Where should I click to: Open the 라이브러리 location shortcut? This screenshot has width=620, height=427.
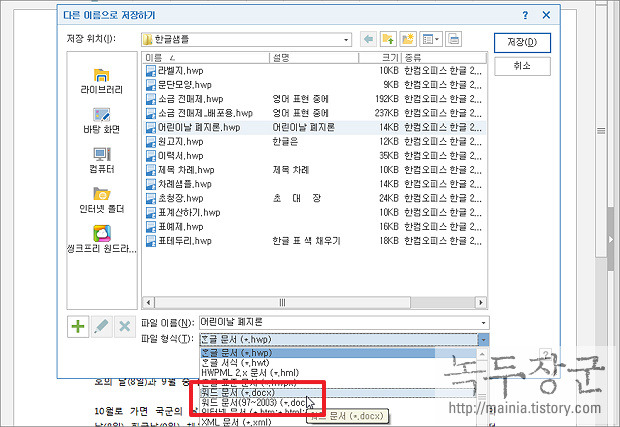102,81
